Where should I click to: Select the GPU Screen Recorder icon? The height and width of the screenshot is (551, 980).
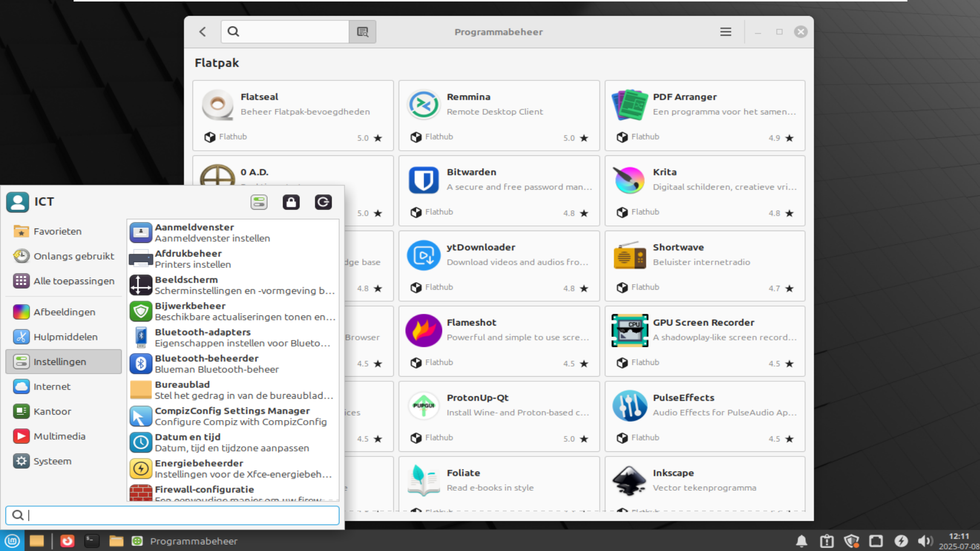629,330
